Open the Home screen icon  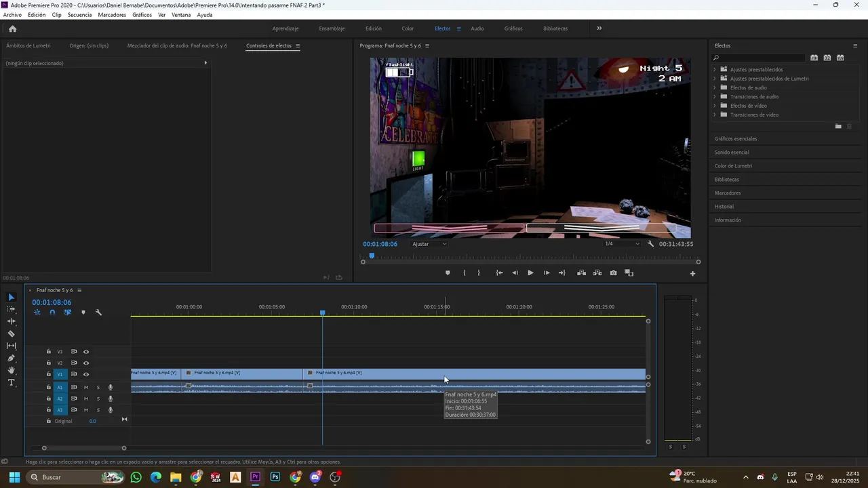click(12, 28)
